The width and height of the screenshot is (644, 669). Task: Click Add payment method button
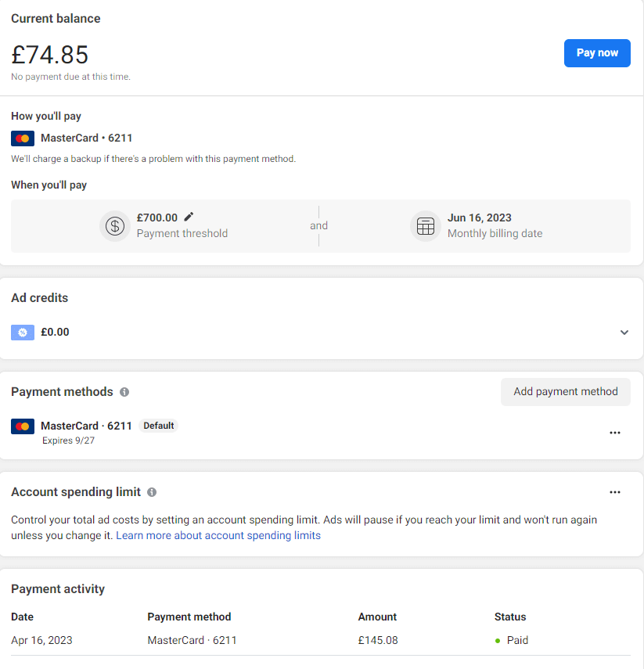(566, 391)
